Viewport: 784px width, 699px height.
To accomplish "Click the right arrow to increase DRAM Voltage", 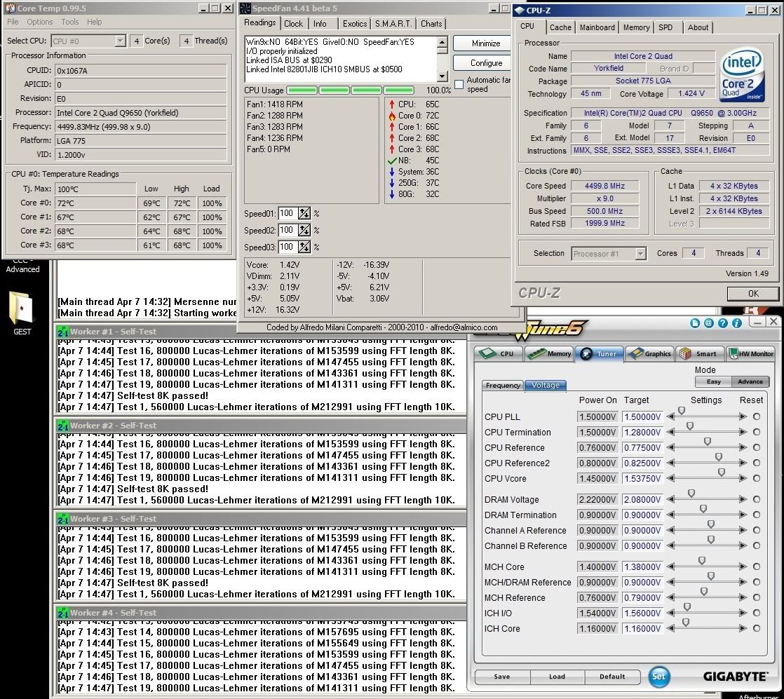I will click(743, 499).
